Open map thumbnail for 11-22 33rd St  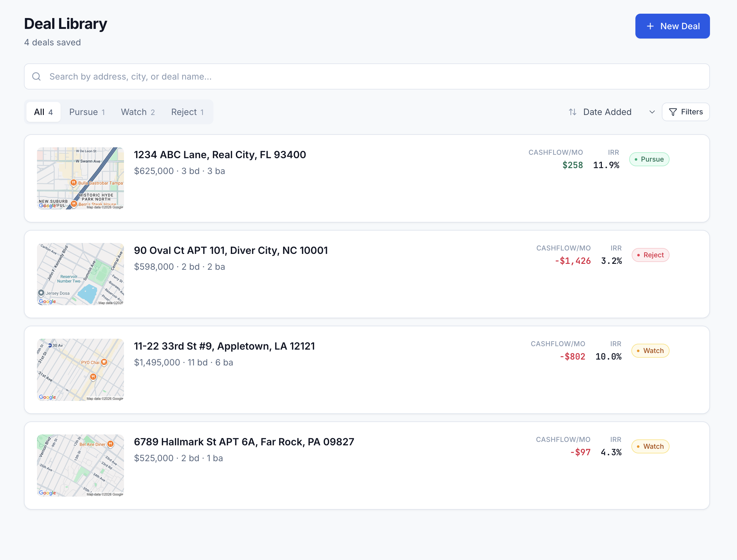coord(80,370)
